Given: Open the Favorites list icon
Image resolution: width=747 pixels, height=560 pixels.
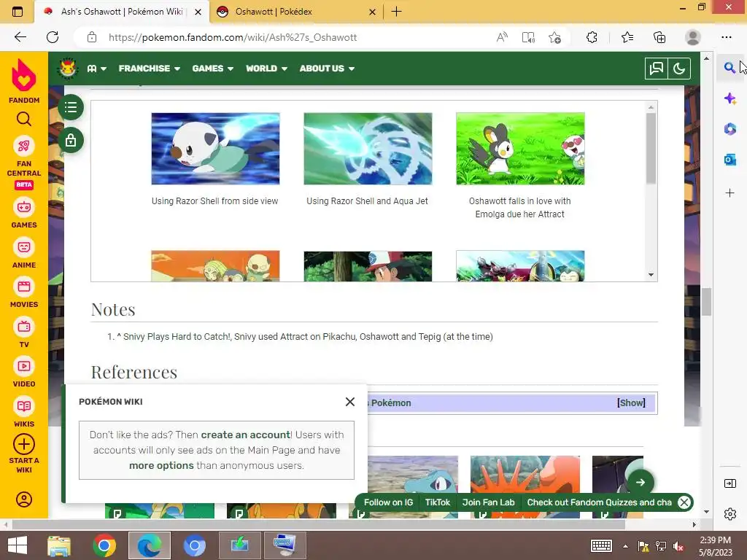Looking at the screenshot, I should [627, 37].
